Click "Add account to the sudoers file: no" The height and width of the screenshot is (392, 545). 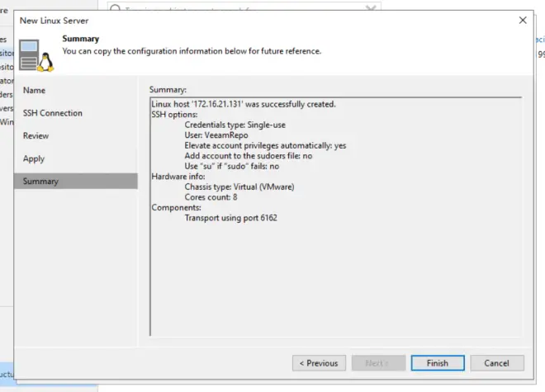point(249,156)
